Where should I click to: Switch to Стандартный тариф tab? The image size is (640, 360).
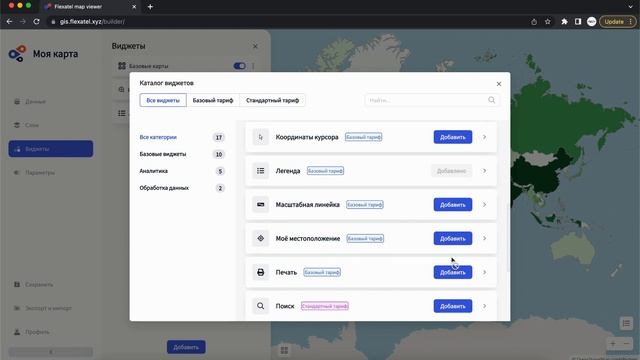(272, 100)
